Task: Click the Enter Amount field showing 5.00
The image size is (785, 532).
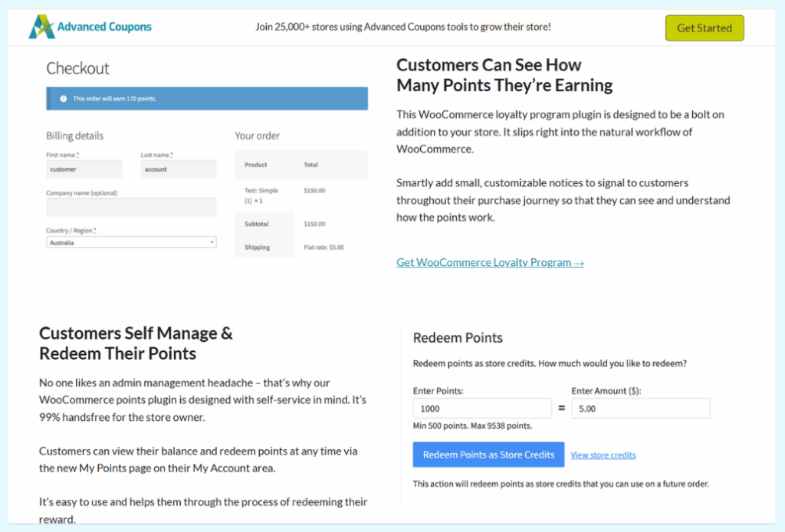Action: click(640, 408)
